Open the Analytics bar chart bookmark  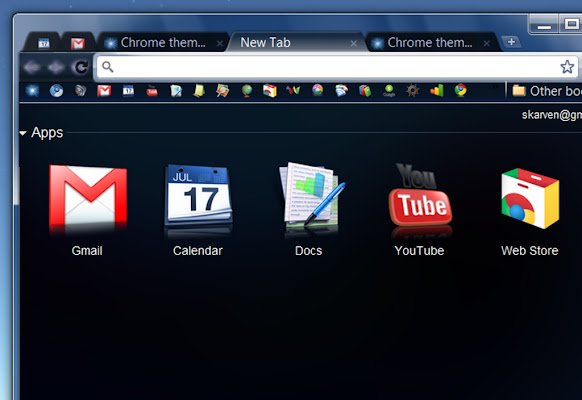point(437,91)
